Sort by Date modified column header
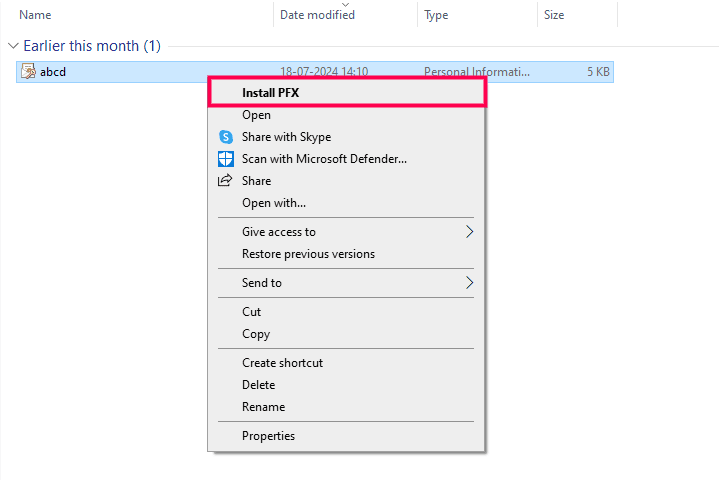The height and width of the screenshot is (480, 719). [317, 15]
